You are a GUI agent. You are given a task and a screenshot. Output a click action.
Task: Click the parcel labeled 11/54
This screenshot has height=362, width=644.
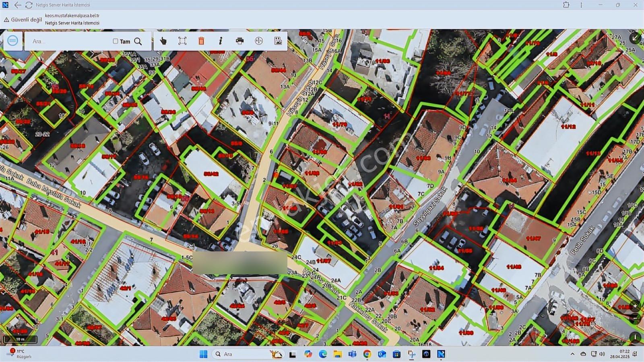(436, 268)
